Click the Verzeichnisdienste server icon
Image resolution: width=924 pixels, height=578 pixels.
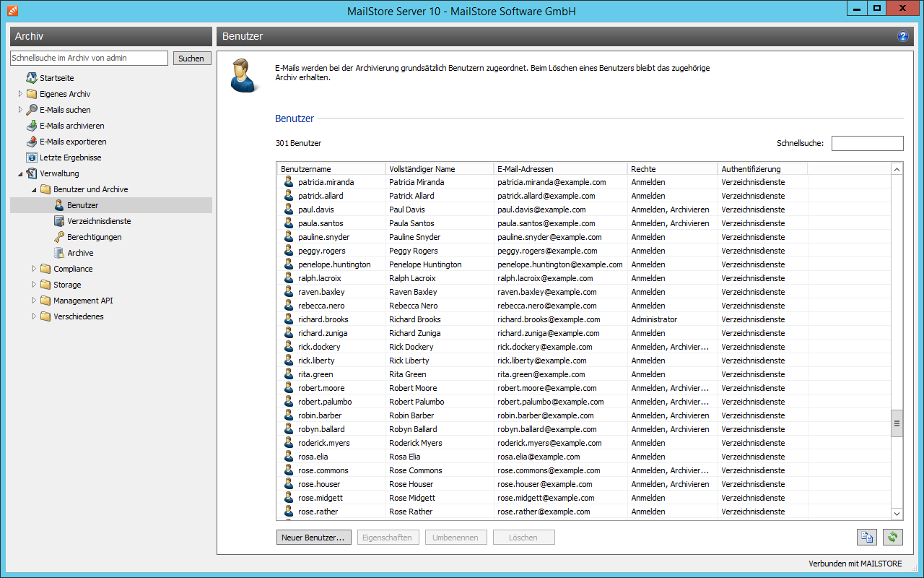[x=58, y=221]
